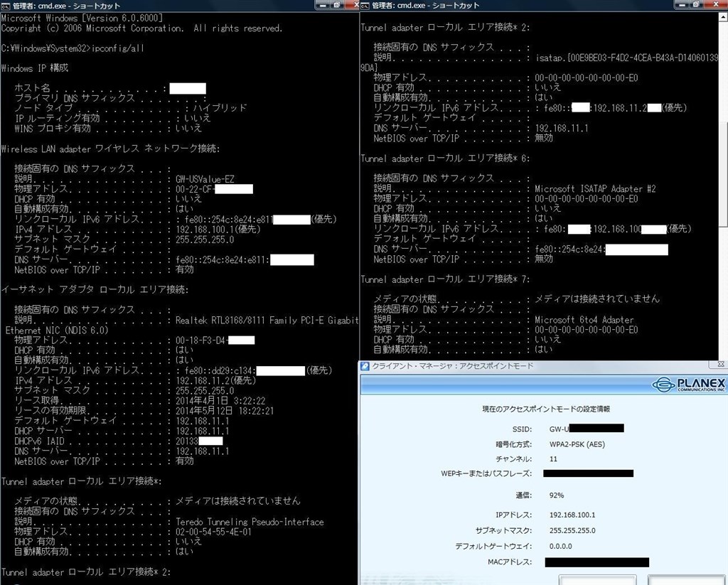Click the PLANEX Communications logo
728x585 pixels.
tap(688, 385)
